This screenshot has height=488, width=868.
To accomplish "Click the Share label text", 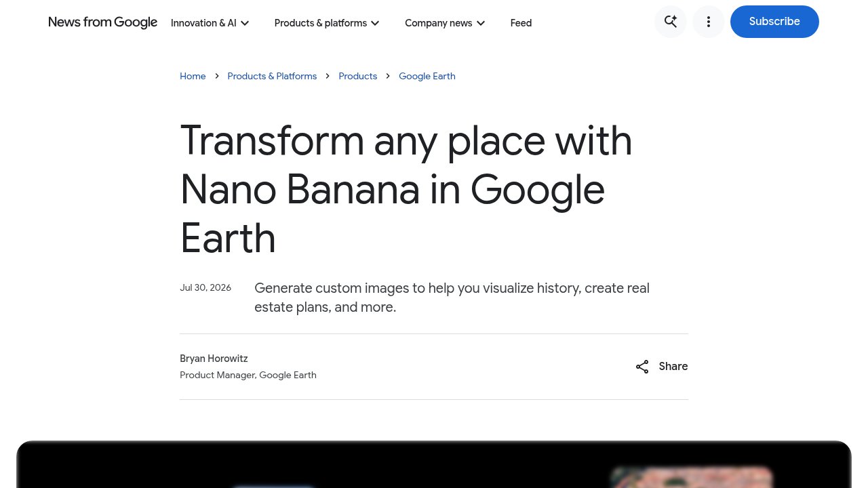I will [x=673, y=367].
